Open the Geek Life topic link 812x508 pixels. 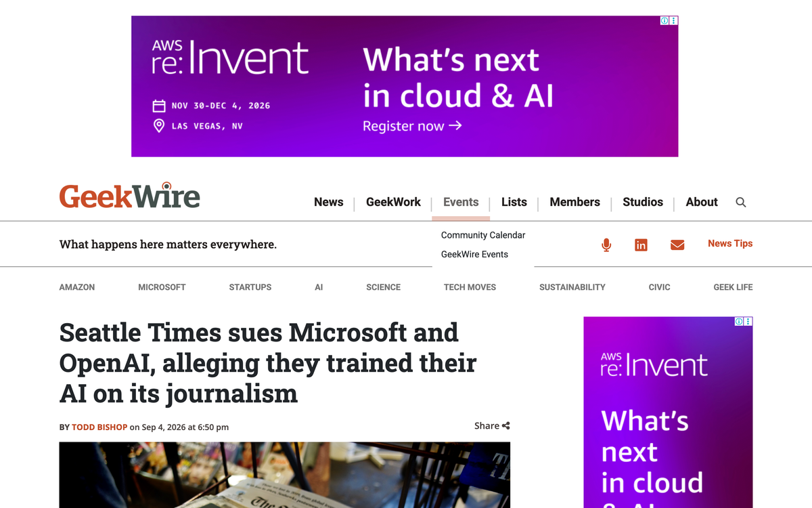(x=733, y=287)
